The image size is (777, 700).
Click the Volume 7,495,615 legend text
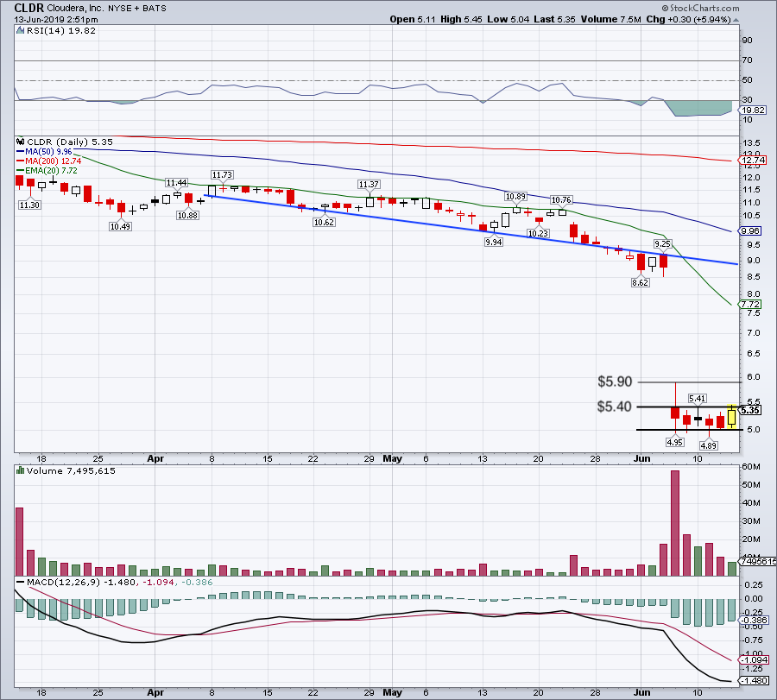[71, 470]
